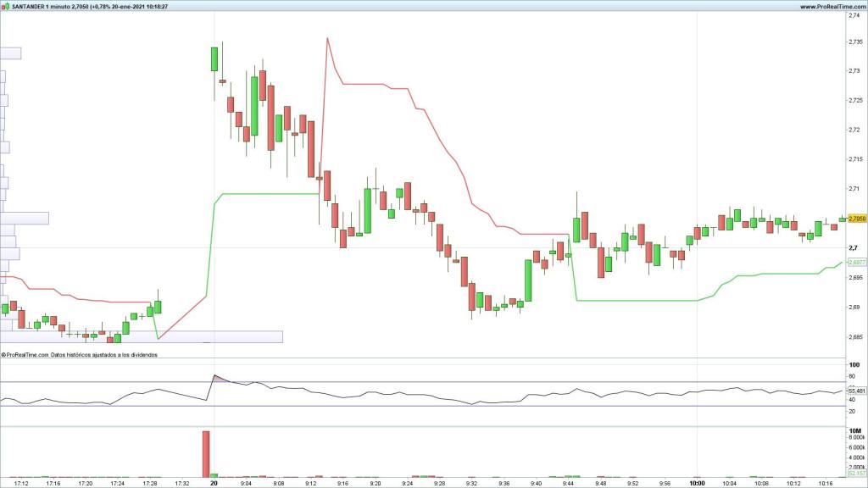Click the yellow current price label 2,7050

tap(856, 219)
